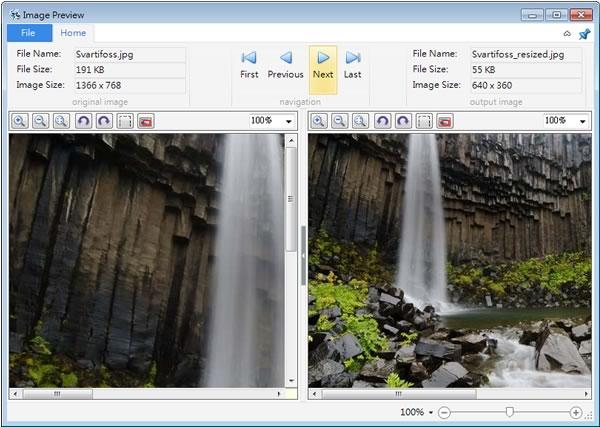Click the red tag icon in original toolbar
Screen dimensions: 600x427
click(146, 121)
